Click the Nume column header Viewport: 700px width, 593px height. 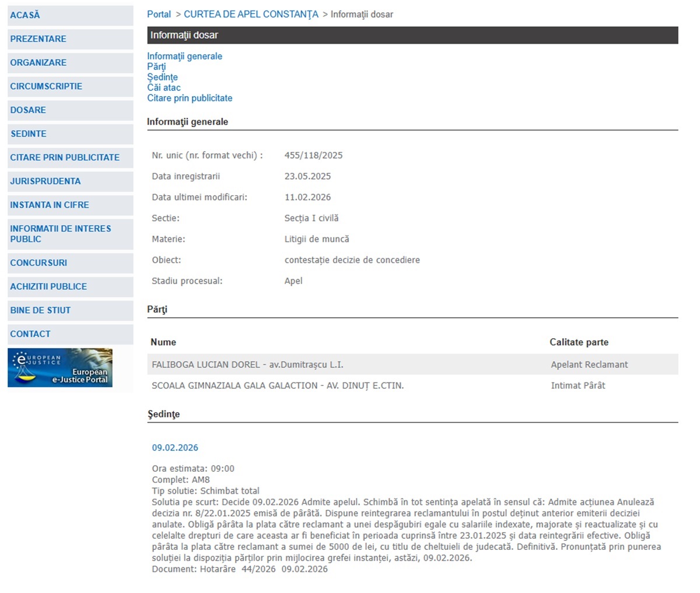(x=163, y=342)
